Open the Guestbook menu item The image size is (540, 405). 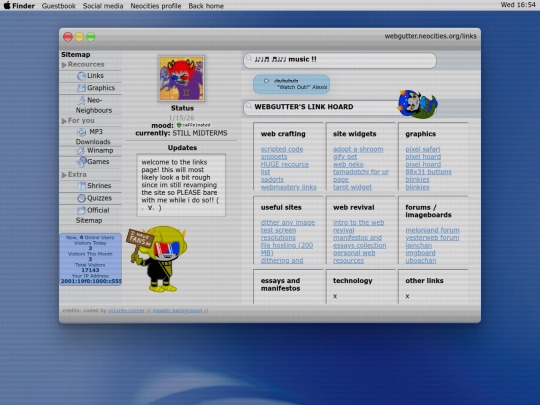(x=59, y=6)
